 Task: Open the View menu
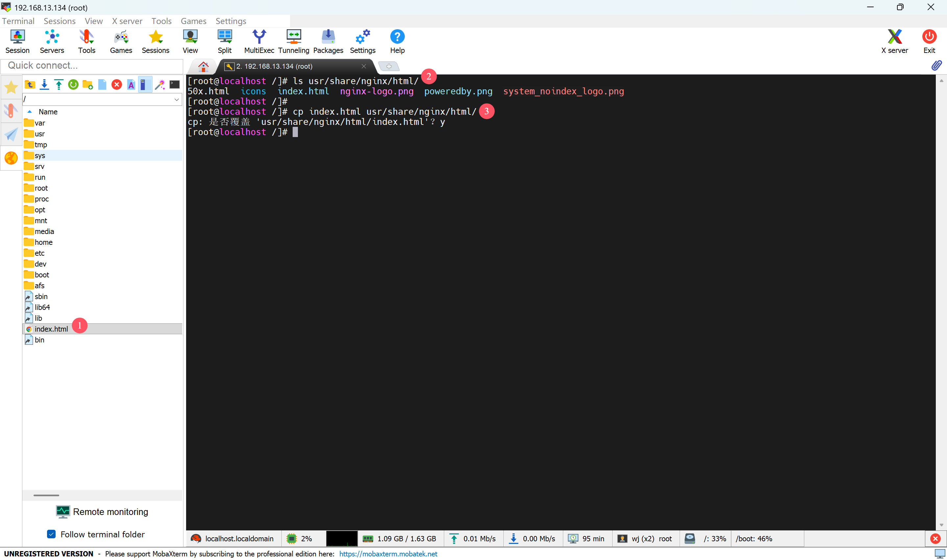click(94, 21)
